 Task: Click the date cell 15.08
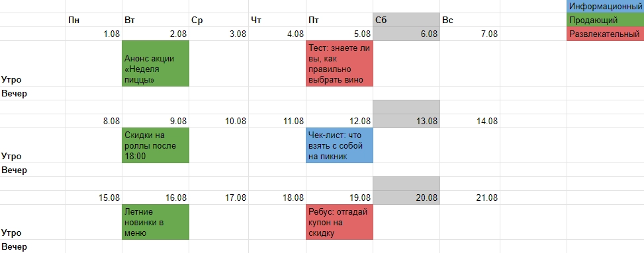(x=94, y=198)
